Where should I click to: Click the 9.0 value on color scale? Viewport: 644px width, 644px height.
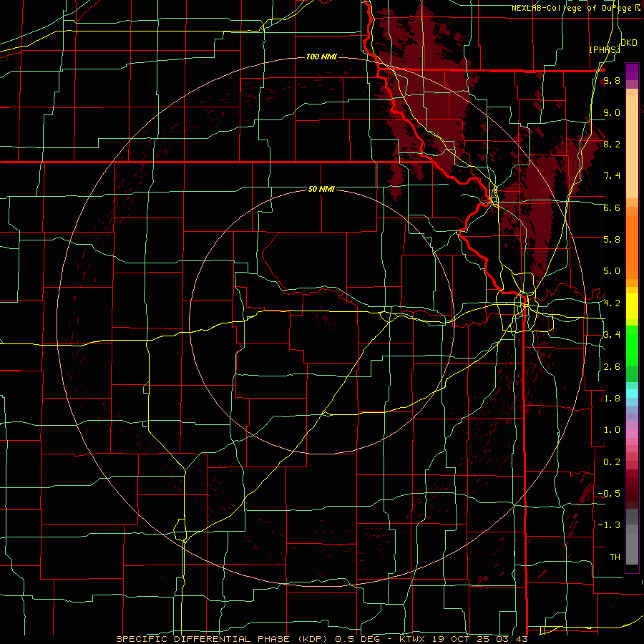pos(612,112)
